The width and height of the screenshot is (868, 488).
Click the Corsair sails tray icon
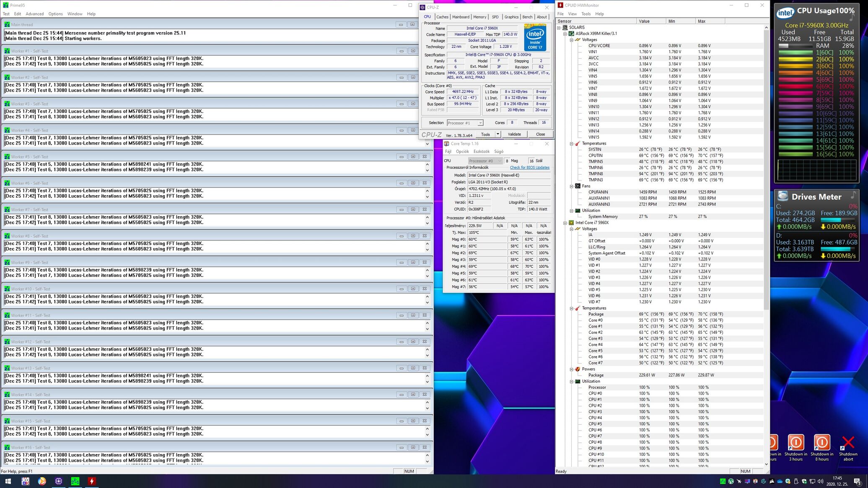pyautogui.click(x=772, y=481)
